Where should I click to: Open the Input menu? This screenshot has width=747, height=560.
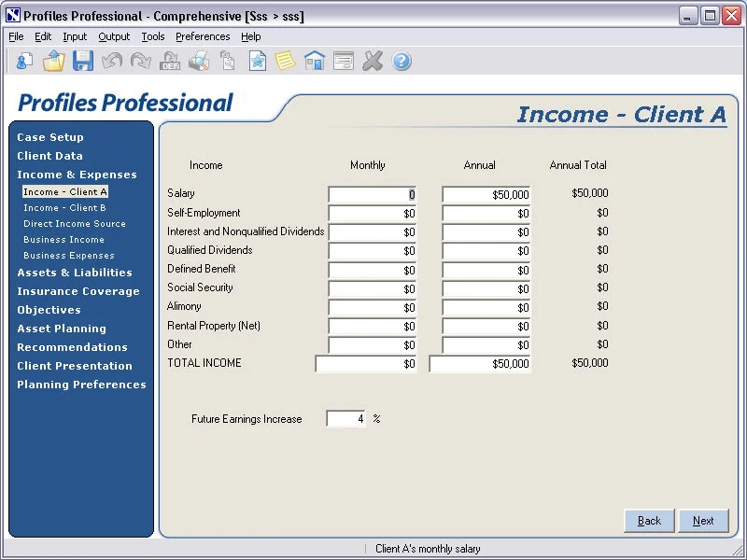click(75, 36)
